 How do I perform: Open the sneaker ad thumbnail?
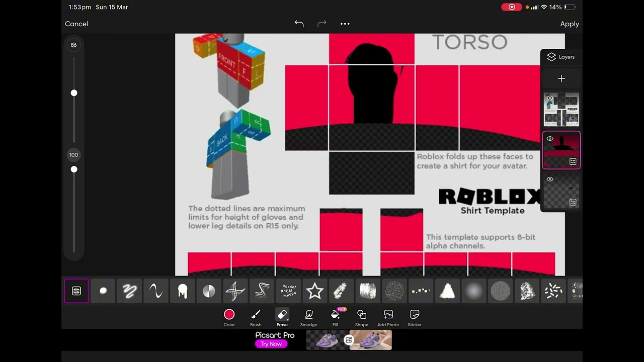349,340
